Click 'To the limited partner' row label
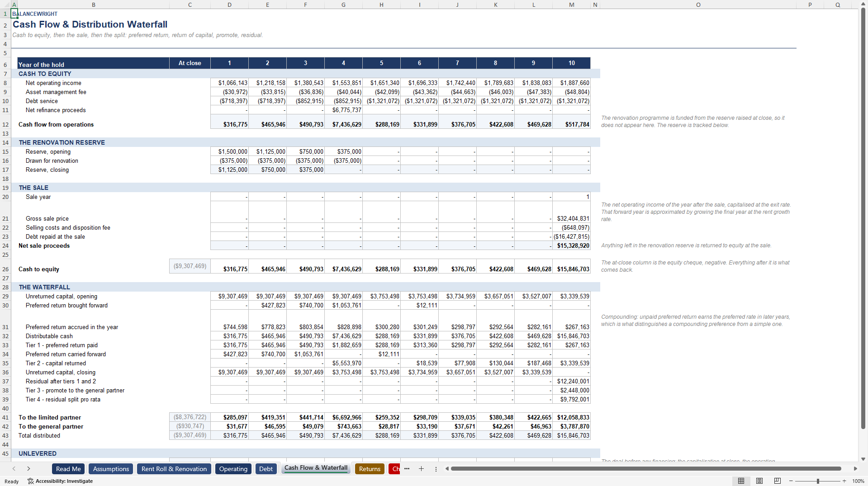Screen dimensions: 868x486 (x=50, y=417)
